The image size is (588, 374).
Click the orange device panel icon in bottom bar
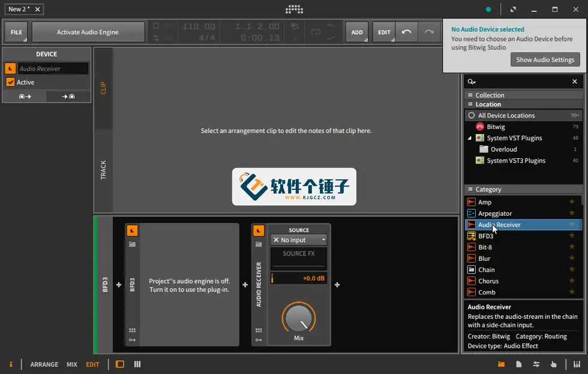click(120, 364)
